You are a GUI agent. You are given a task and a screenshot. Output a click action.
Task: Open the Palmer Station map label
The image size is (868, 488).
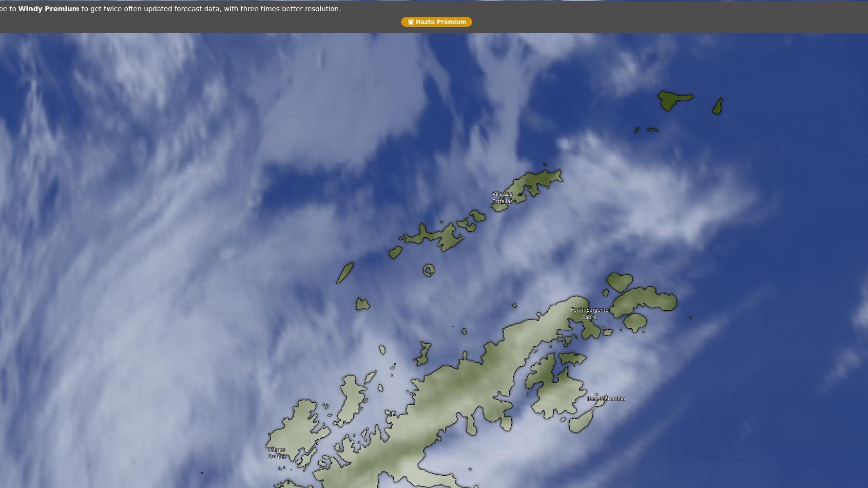tap(276, 453)
